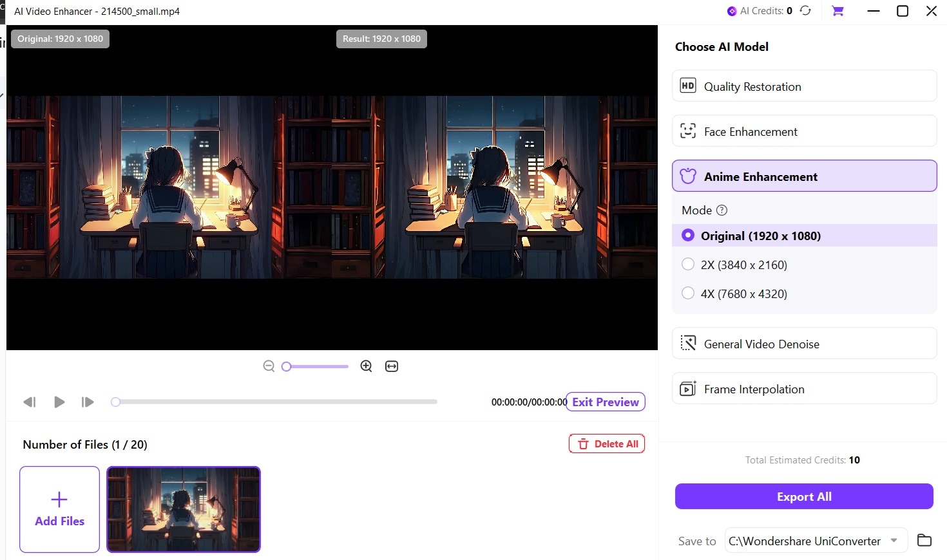The height and width of the screenshot is (560, 947).
Task: Open the shopping cart store icon
Action: click(x=837, y=11)
